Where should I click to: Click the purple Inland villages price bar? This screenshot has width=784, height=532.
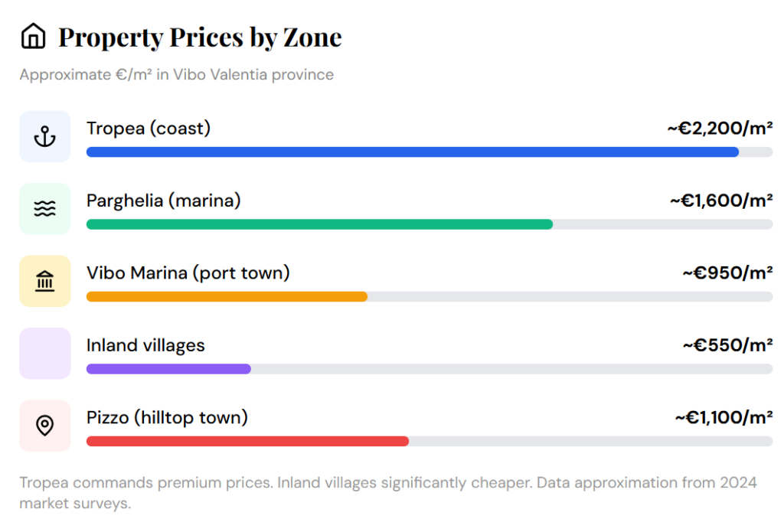[168, 369]
